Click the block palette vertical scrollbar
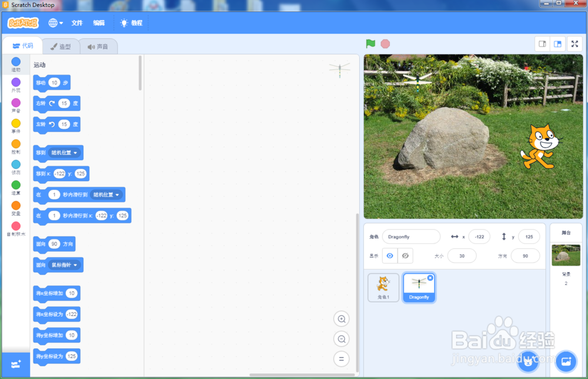 [x=141, y=73]
